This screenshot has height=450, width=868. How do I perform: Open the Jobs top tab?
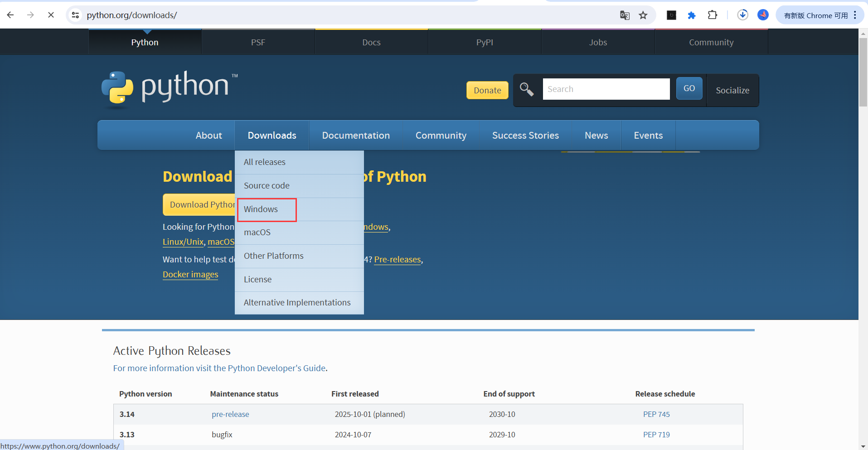[x=598, y=42]
